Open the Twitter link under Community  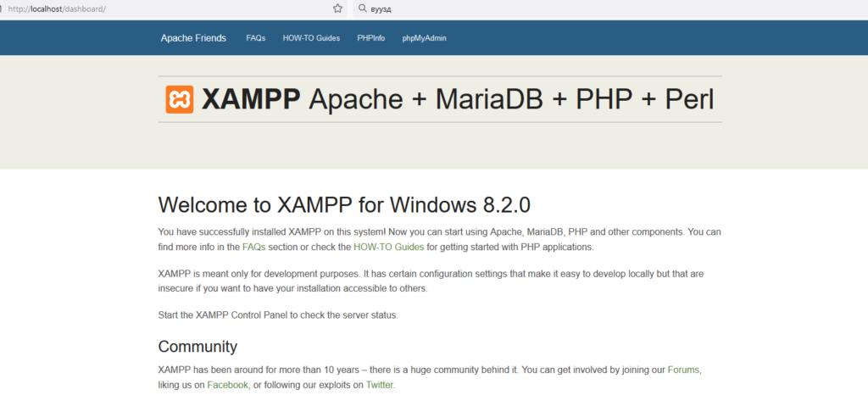click(x=380, y=385)
